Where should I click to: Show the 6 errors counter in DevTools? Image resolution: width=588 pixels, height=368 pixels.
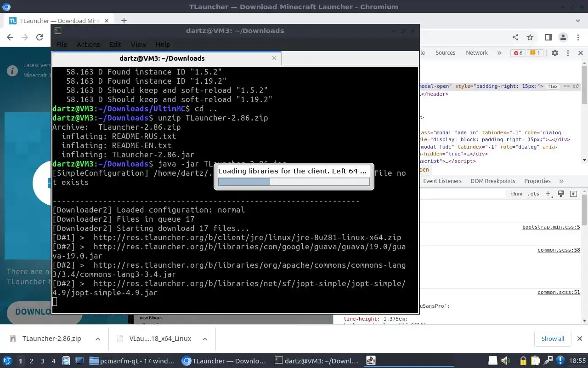point(518,53)
